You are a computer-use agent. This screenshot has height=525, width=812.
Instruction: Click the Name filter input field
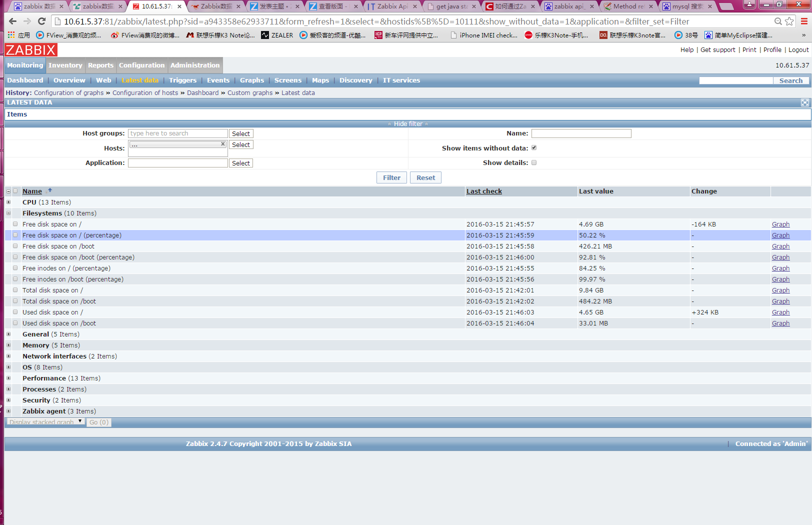(x=581, y=133)
